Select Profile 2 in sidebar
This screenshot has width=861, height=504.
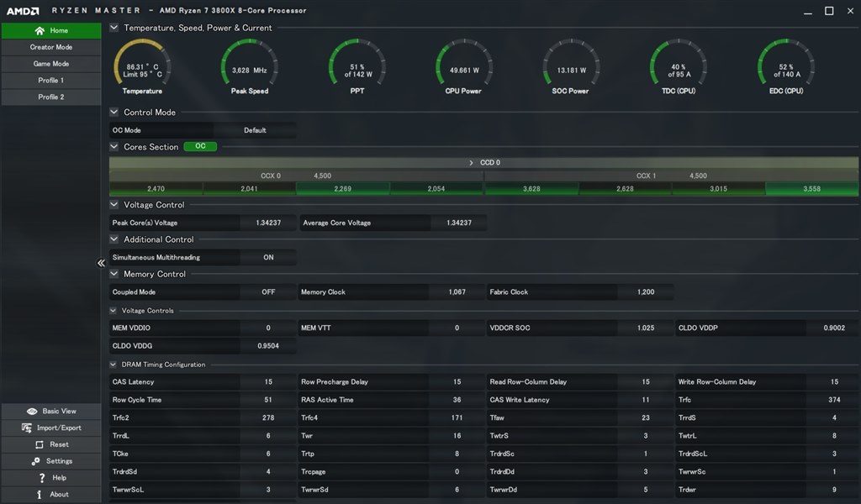[51, 97]
